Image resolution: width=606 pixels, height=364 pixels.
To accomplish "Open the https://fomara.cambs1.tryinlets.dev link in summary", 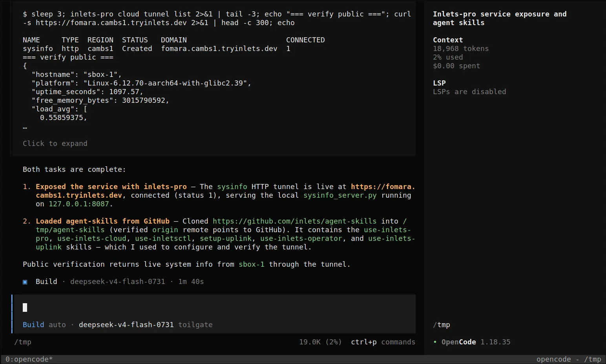I will [383, 187].
